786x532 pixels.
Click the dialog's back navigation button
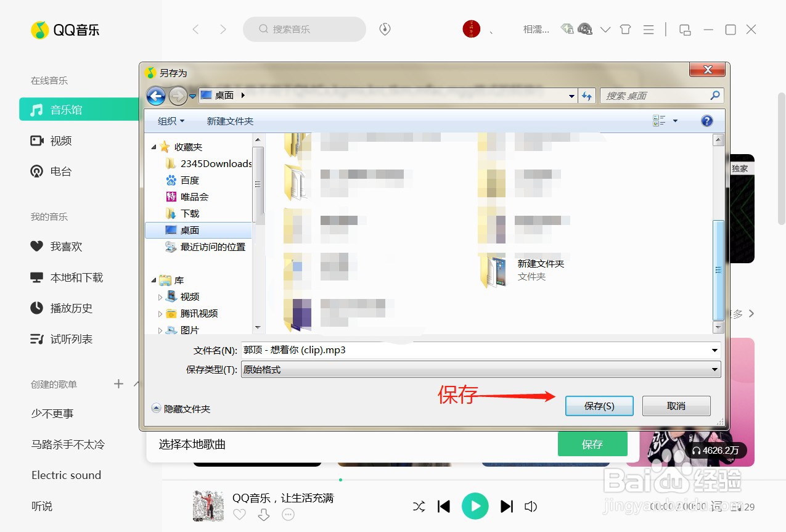click(x=156, y=96)
